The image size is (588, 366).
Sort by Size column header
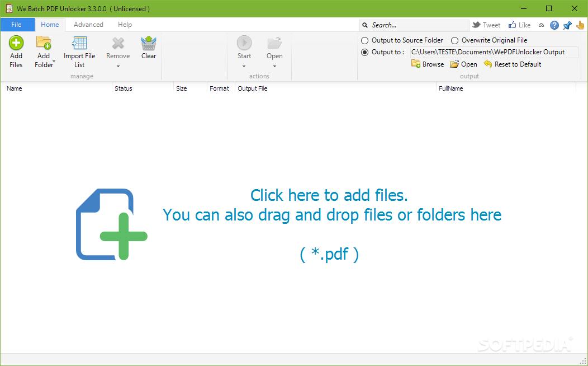[x=190, y=88]
